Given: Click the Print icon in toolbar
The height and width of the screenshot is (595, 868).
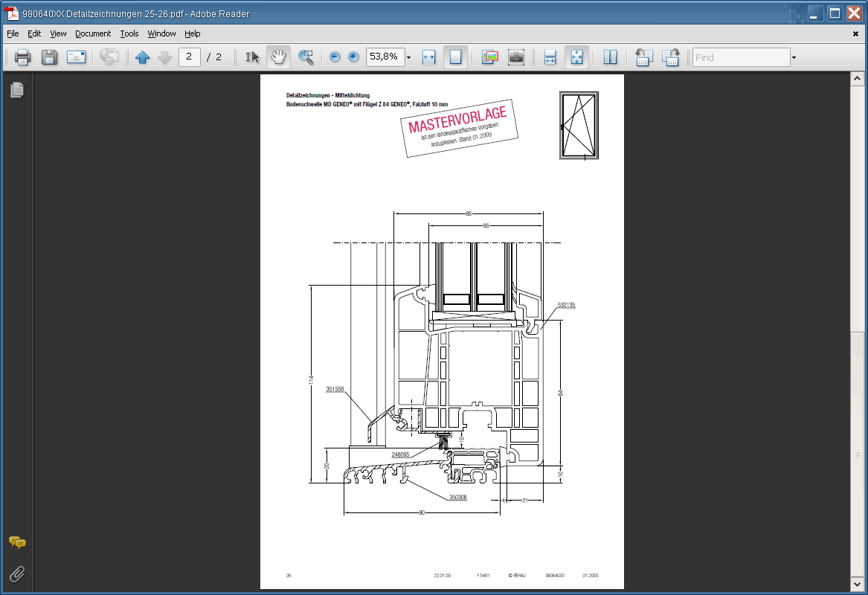Looking at the screenshot, I should [23, 57].
